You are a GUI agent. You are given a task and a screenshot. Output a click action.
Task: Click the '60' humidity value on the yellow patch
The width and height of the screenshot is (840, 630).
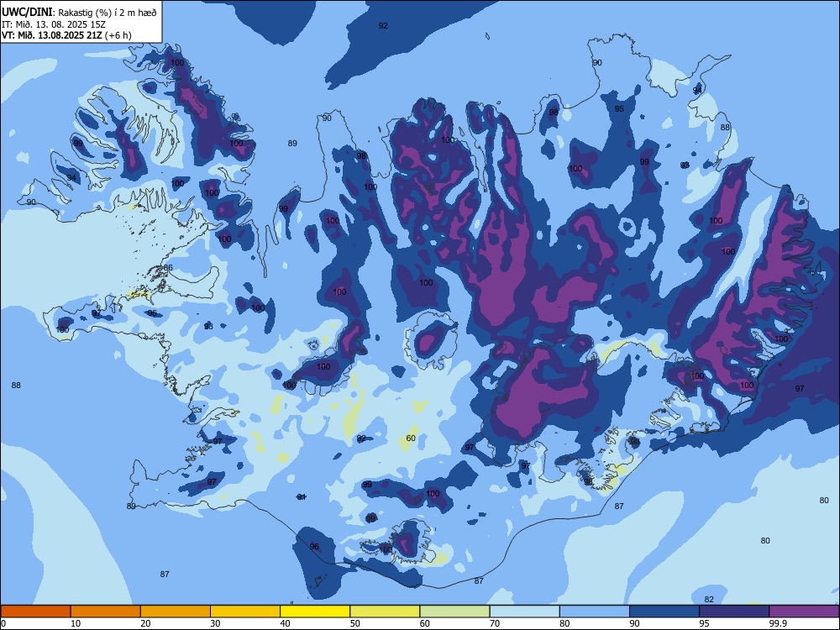tap(411, 438)
